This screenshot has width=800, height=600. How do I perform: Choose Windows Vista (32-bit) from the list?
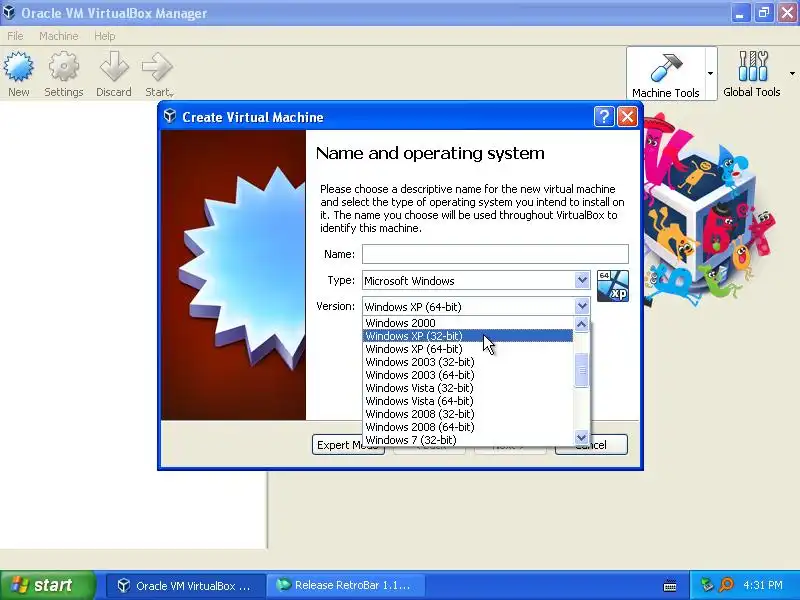pyautogui.click(x=468, y=388)
